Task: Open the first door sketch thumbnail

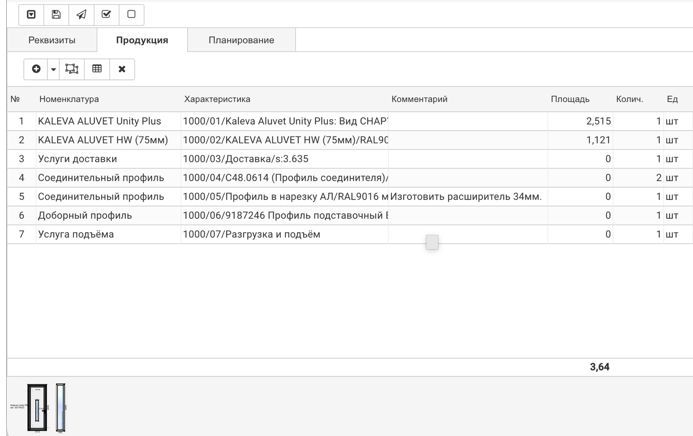Action: tap(37, 407)
